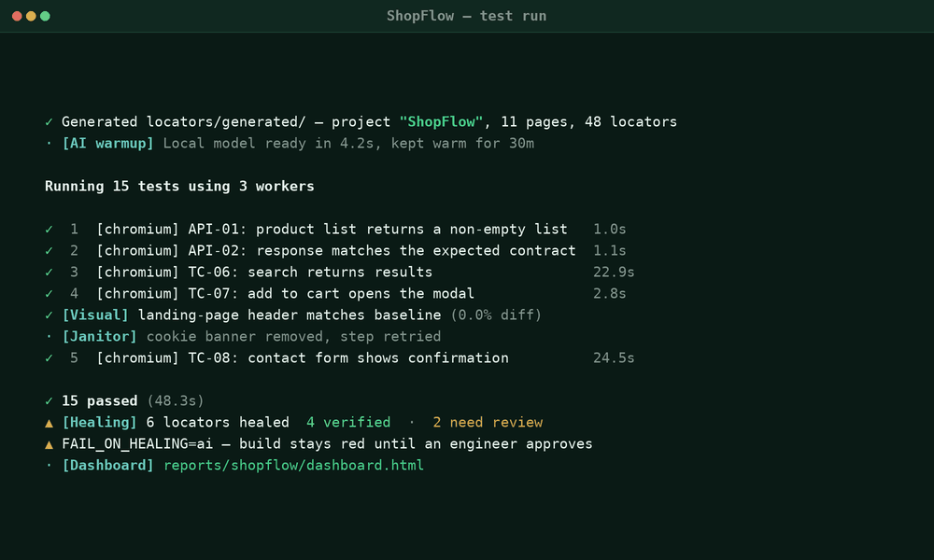
Task: Click the checkmark beside 15 passed
Action: click(x=49, y=400)
